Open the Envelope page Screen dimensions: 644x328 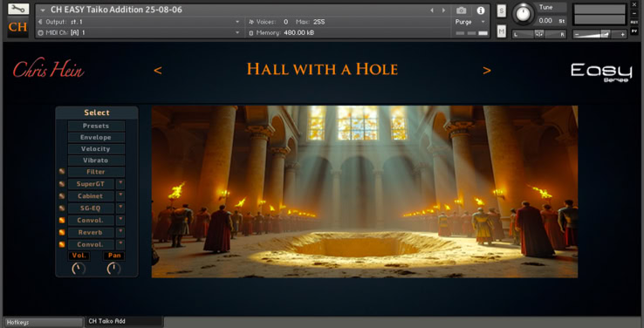[x=96, y=137]
